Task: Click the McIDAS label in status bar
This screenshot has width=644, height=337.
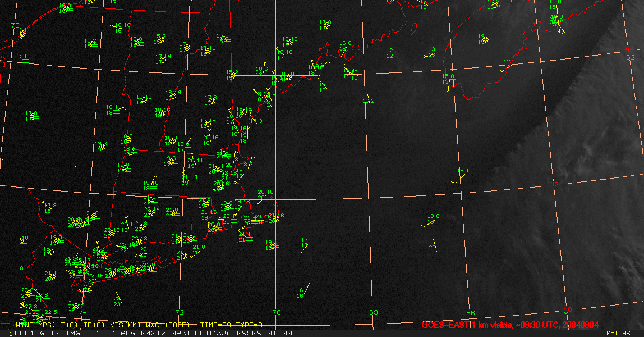Action: 618,333
